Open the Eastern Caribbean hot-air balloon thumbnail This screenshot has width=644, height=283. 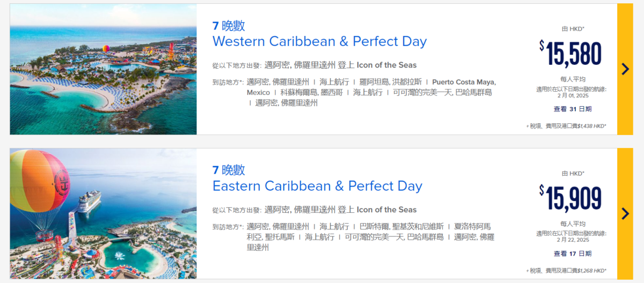103,213
